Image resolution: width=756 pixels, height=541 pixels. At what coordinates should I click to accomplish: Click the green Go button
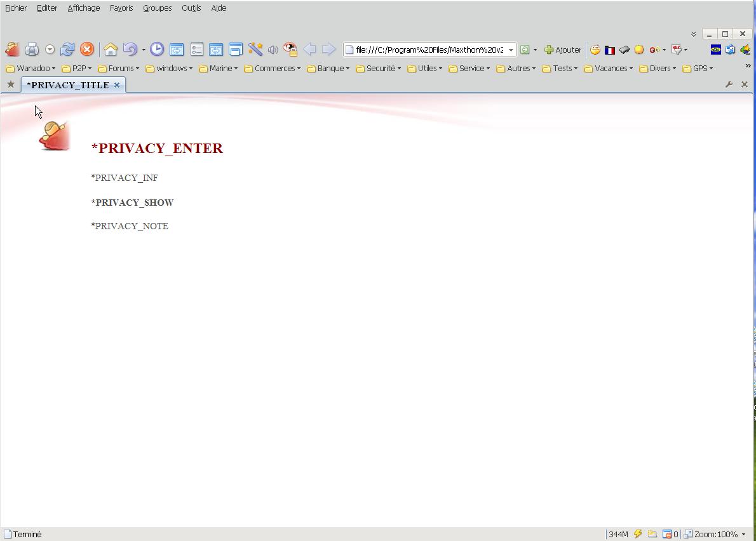(525, 50)
